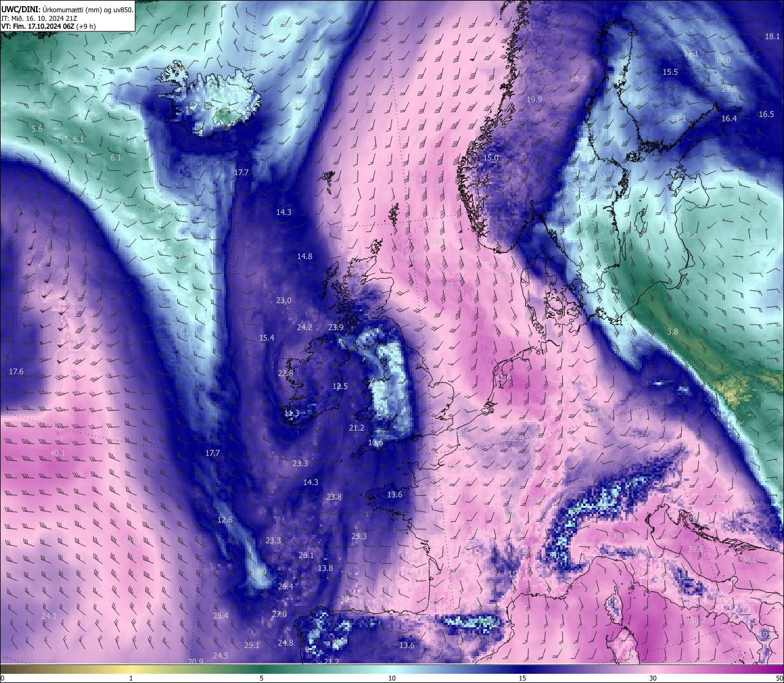784x683 pixels.
Task: Click the 'IT: Mið. 16. 10. 2024 21Z' line
Action: tap(39, 18)
